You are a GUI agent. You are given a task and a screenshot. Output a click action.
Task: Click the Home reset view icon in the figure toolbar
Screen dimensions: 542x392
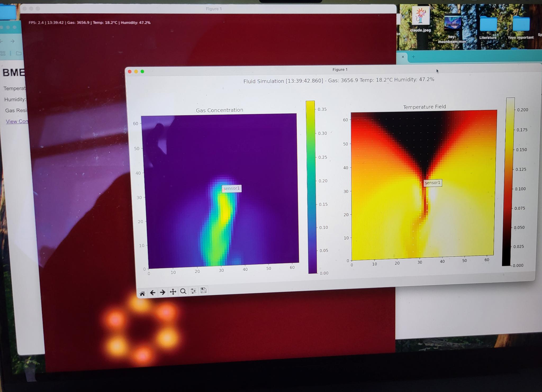[142, 293]
